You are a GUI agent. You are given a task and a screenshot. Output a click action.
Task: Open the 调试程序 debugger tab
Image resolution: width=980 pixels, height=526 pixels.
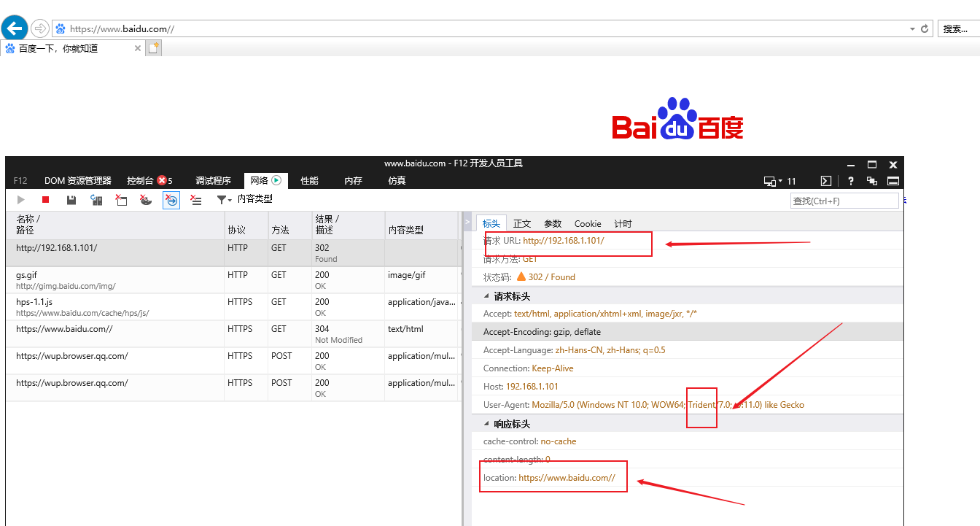coord(213,181)
